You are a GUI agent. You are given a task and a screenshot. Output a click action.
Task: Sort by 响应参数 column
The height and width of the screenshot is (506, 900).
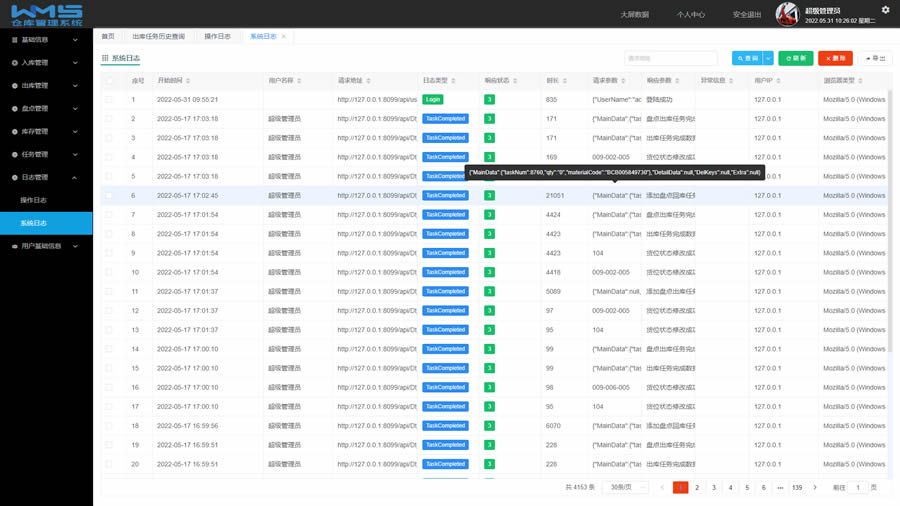tap(677, 80)
